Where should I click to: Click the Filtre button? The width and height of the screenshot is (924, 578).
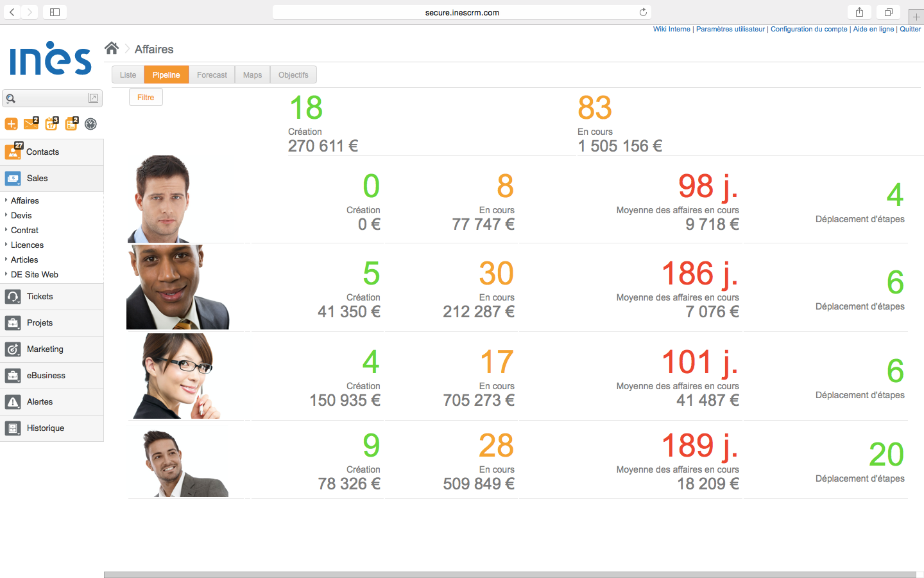coord(146,97)
